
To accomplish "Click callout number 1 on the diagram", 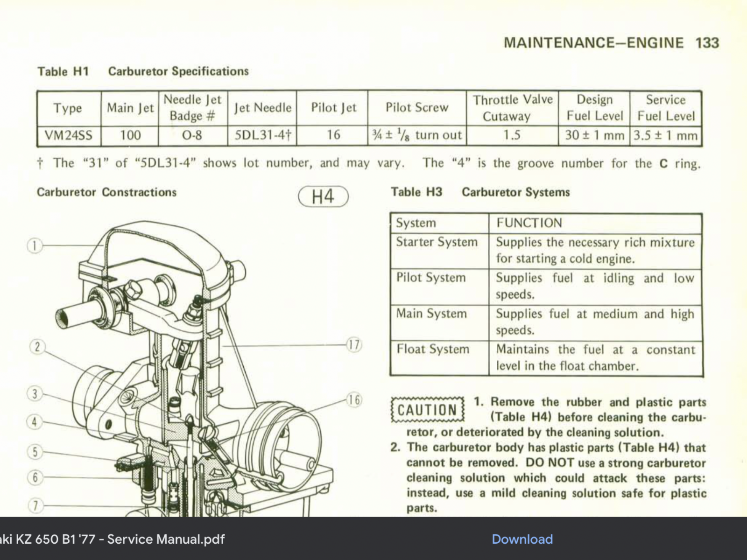I will tap(35, 245).
